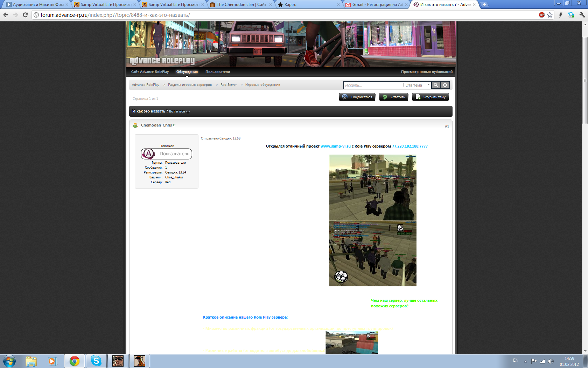This screenshot has height=368, width=588.
Task: Focus the 'Искать...' forum search field
Action: pyautogui.click(x=373, y=85)
